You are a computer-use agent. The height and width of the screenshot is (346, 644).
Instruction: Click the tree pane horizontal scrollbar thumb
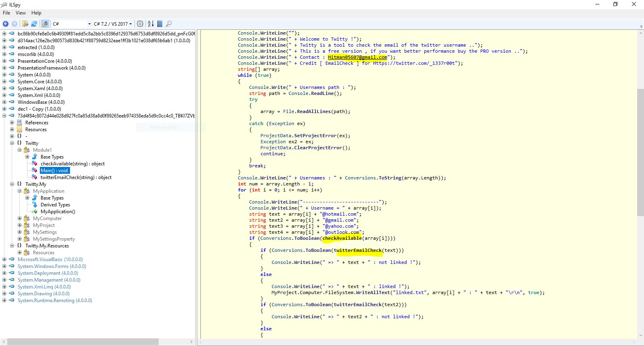click(x=83, y=342)
